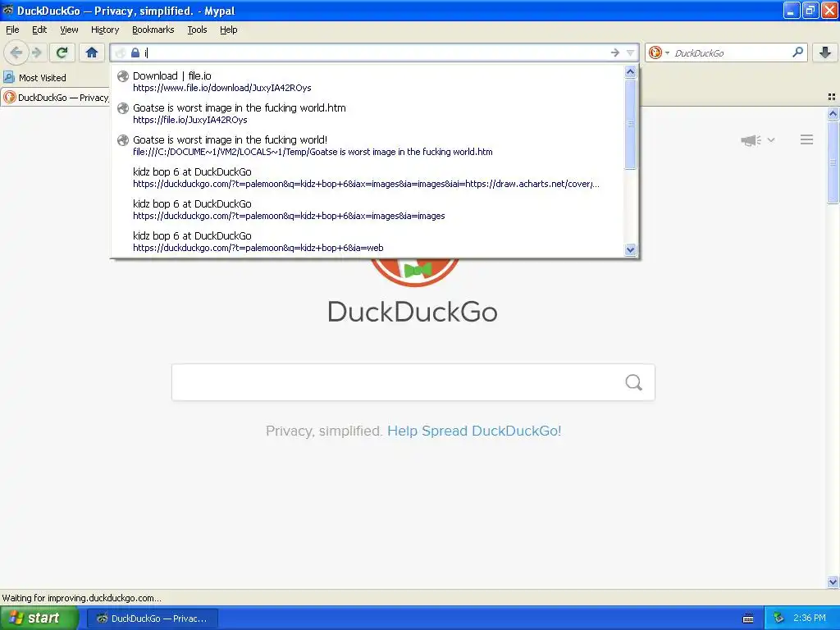Click the DuckDuckGo wordmark logo
This screenshot has width=840, height=630.
[x=413, y=313]
